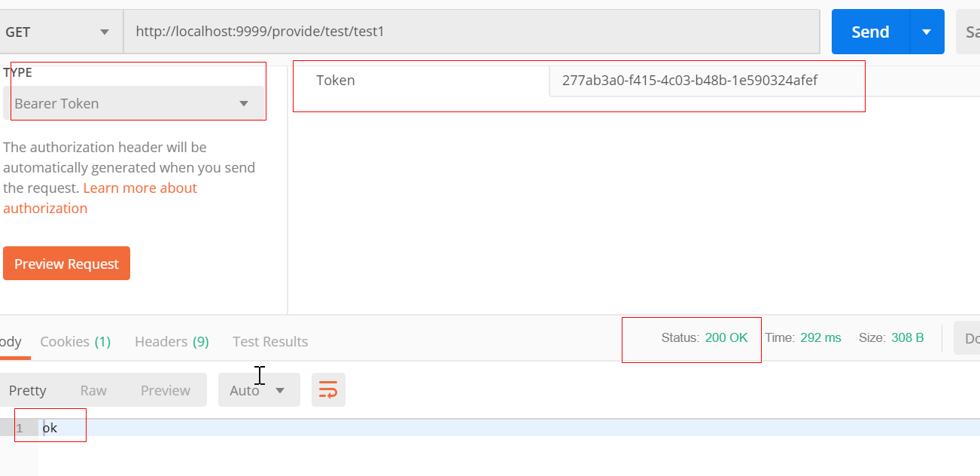Open the Learn more about authorization link
The height and width of the screenshot is (476, 980).
pos(140,188)
